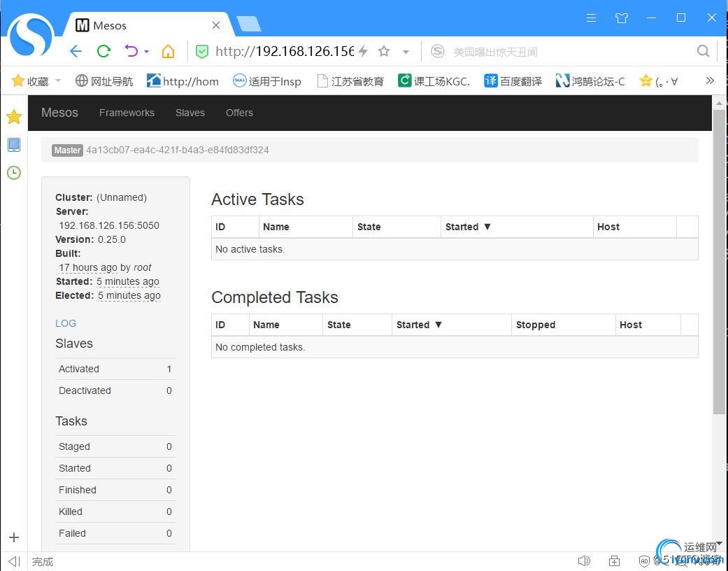This screenshot has width=728, height=571.
Task: Click the Activated slaves row
Action: pos(115,369)
